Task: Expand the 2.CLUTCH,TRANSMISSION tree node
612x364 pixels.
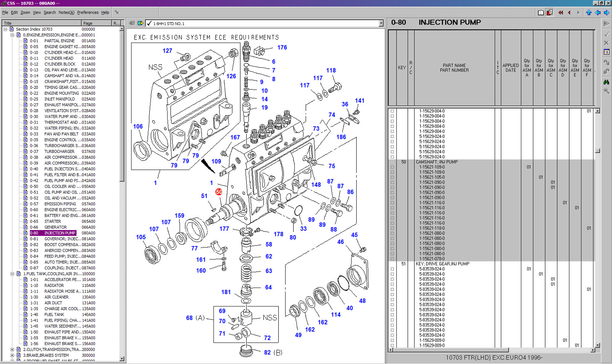Action: (x=12, y=349)
